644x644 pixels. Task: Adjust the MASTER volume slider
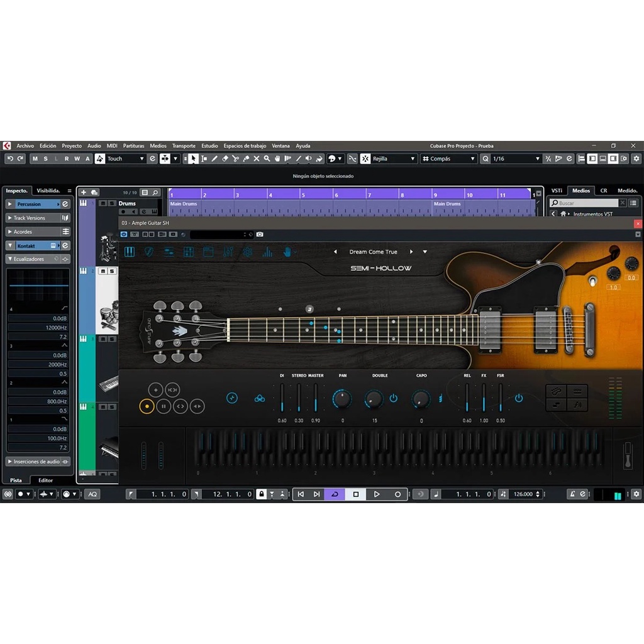click(316, 397)
